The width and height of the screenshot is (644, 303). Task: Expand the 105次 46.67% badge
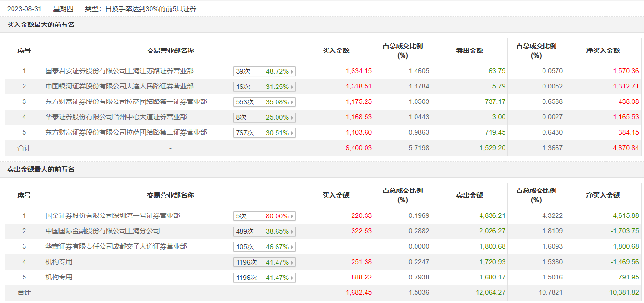coord(265,247)
